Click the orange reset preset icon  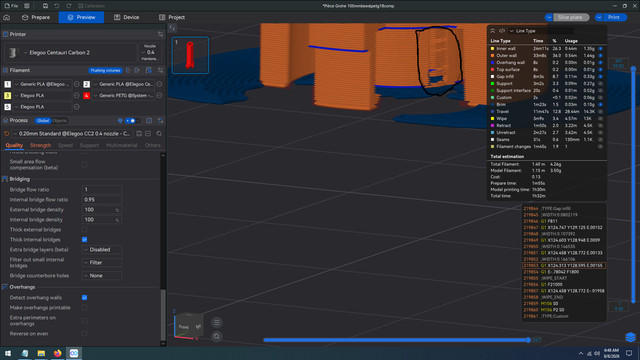click(x=7, y=134)
